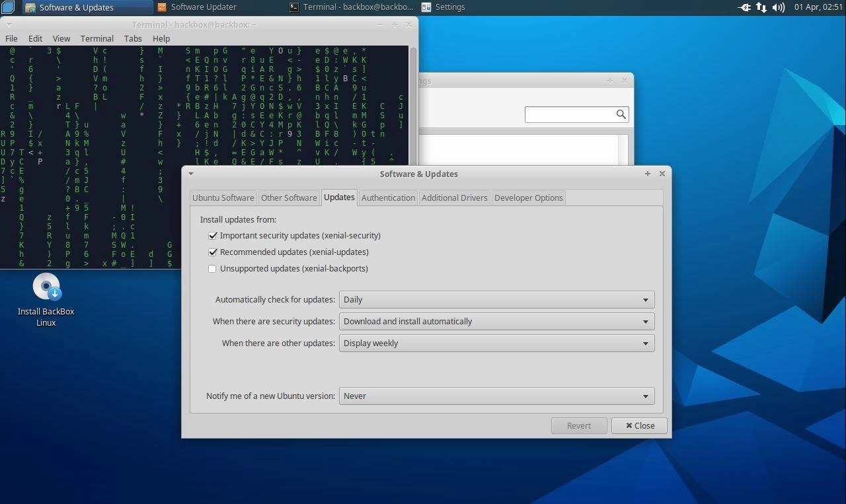Open the Terminal Help menu

[x=161, y=38]
